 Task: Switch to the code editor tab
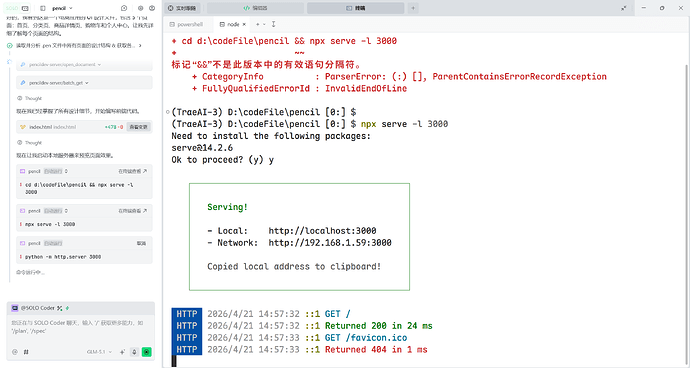click(x=255, y=8)
